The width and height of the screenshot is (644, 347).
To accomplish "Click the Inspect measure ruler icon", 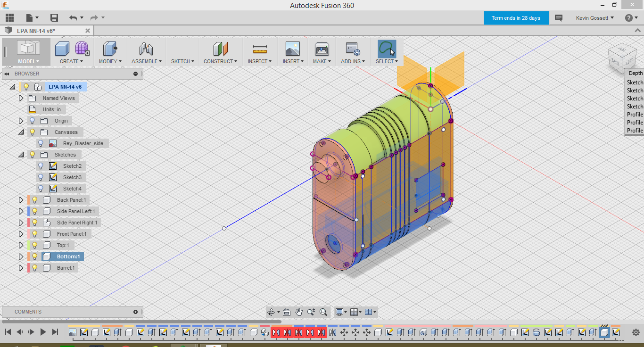I will (260, 49).
